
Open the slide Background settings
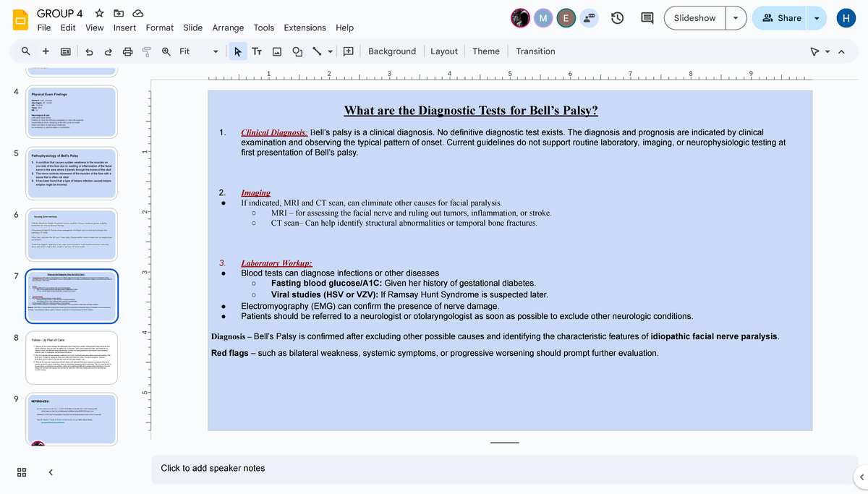coord(391,51)
